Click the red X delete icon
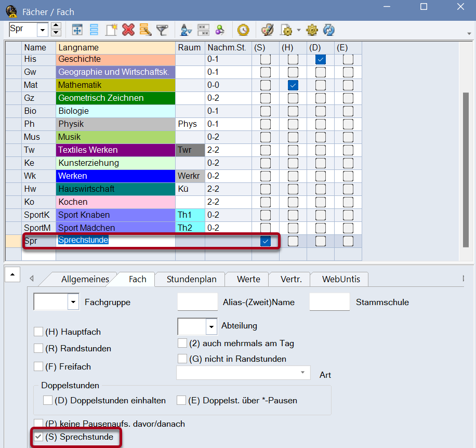 (x=128, y=30)
